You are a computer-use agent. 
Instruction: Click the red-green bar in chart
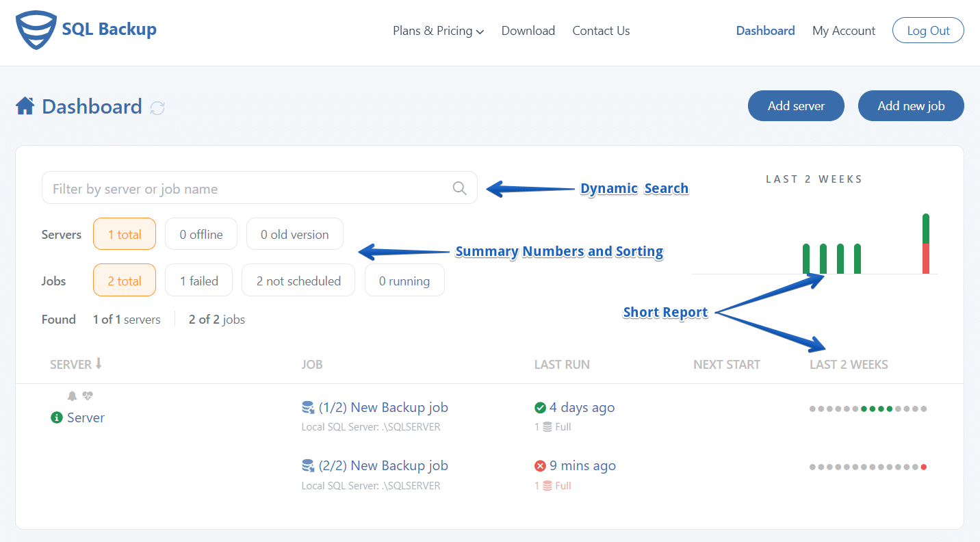tap(926, 244)
